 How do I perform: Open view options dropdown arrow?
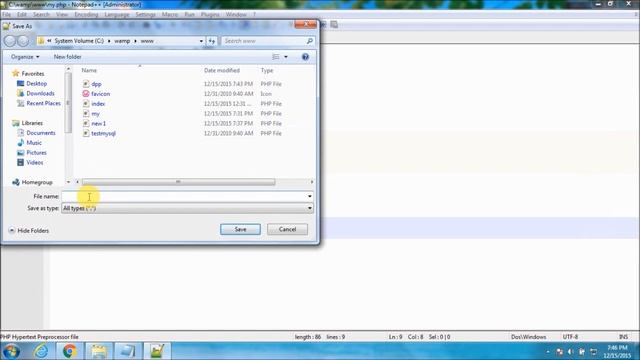click(286, 57)
